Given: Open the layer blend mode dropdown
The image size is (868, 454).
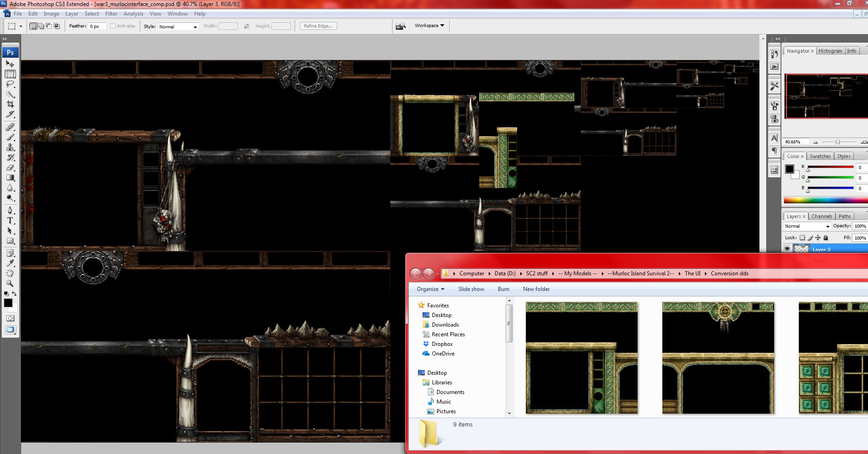Looking at the screenshot, I should tap(807, 226).
